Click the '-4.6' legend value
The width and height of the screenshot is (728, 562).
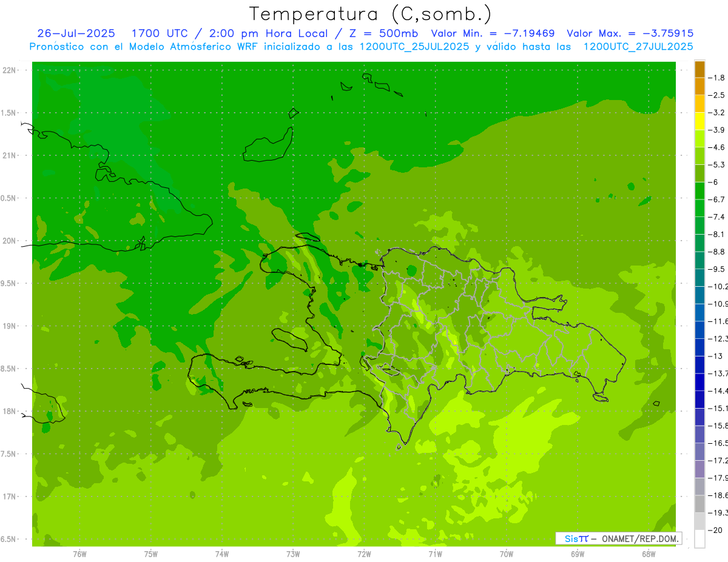click(x=717, y=147)
